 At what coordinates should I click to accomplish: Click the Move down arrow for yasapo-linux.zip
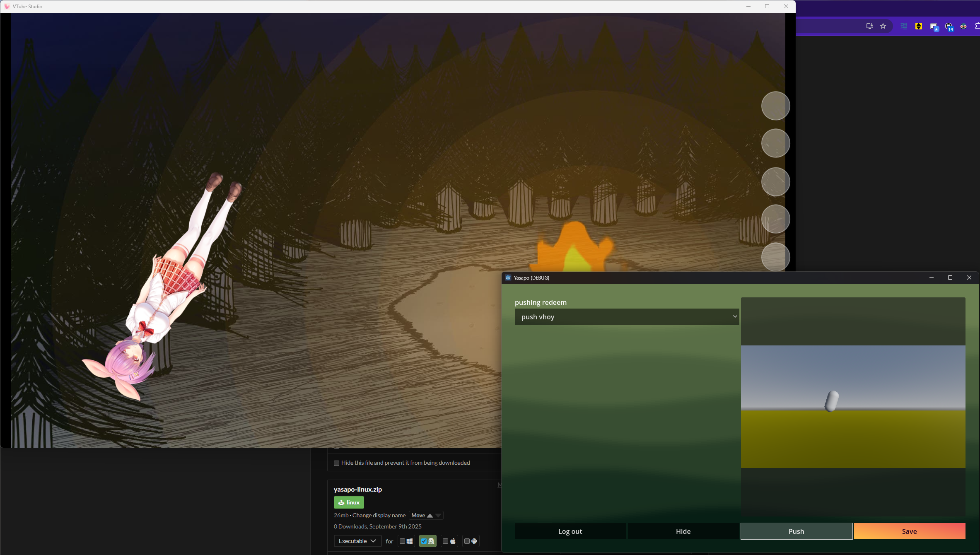(438, 516)
